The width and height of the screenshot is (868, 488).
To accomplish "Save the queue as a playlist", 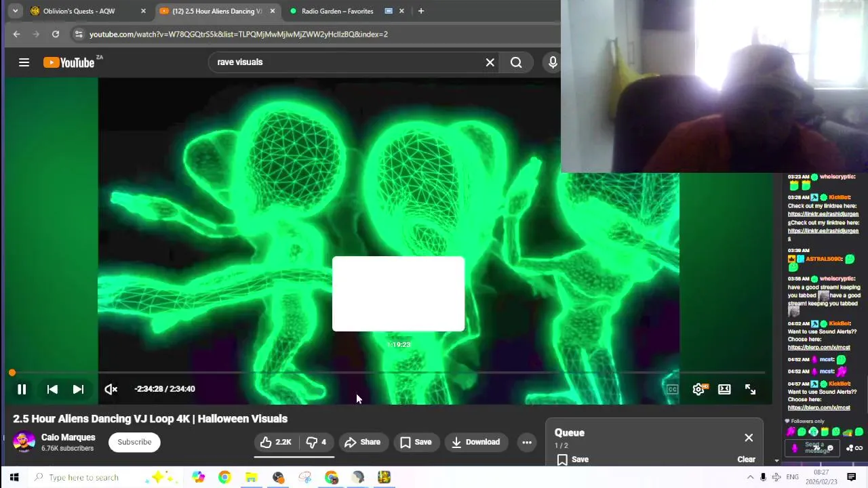I will [573, 460].
